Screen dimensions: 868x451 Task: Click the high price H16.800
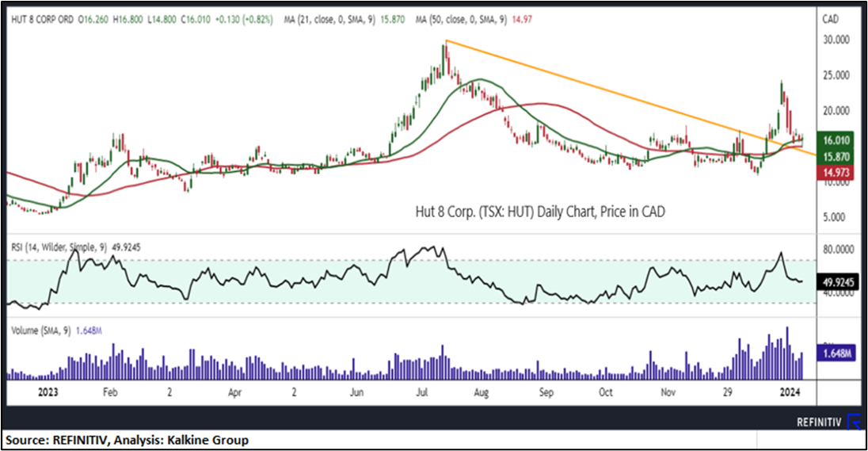(x=128, y=19)
